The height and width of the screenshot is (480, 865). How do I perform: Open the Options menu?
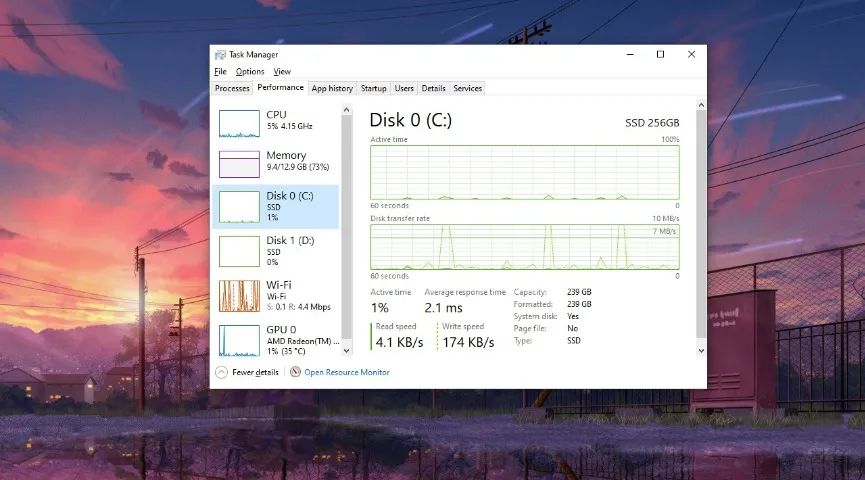(x=250, y=71)
